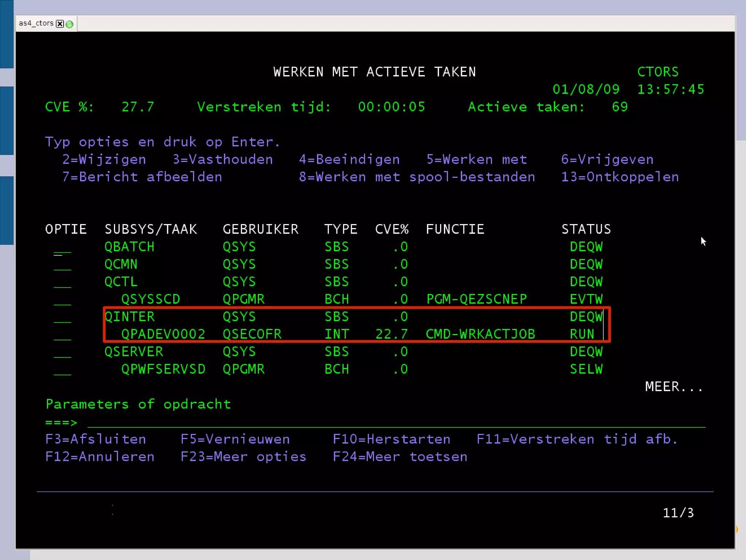The image size is (746, 560).
Task: Click F23=Meer opties label
Action: click(243, 457)
